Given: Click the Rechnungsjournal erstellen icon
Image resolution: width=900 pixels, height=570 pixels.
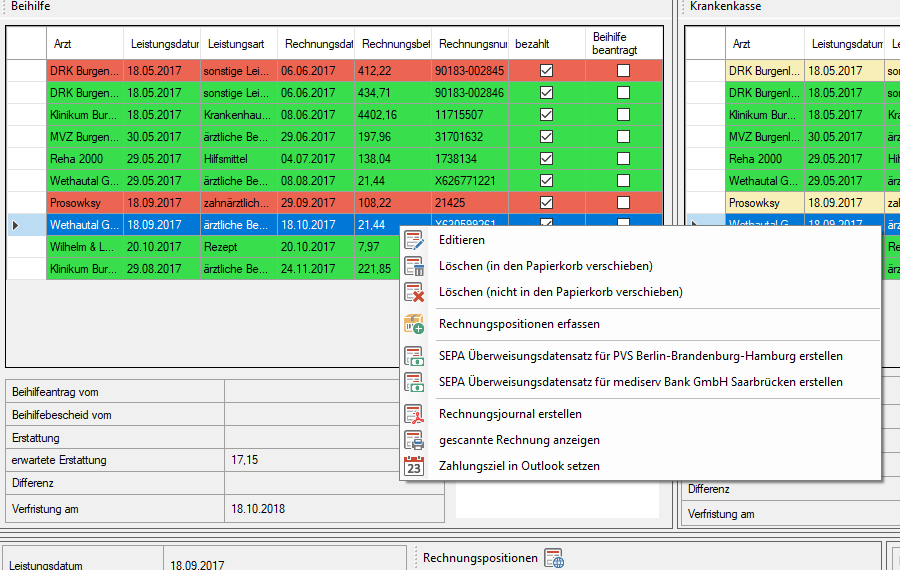Looking at the screenshot, I should click(413, 414).
